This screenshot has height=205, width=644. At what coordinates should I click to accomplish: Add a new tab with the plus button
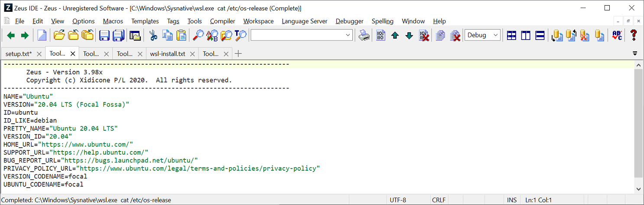click(x=238, y=54)
